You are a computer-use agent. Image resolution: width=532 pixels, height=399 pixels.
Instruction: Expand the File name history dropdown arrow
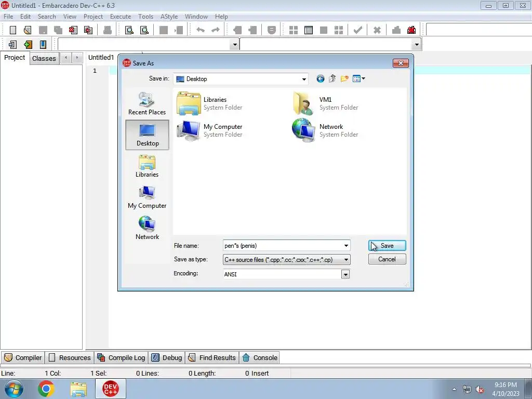346,246
